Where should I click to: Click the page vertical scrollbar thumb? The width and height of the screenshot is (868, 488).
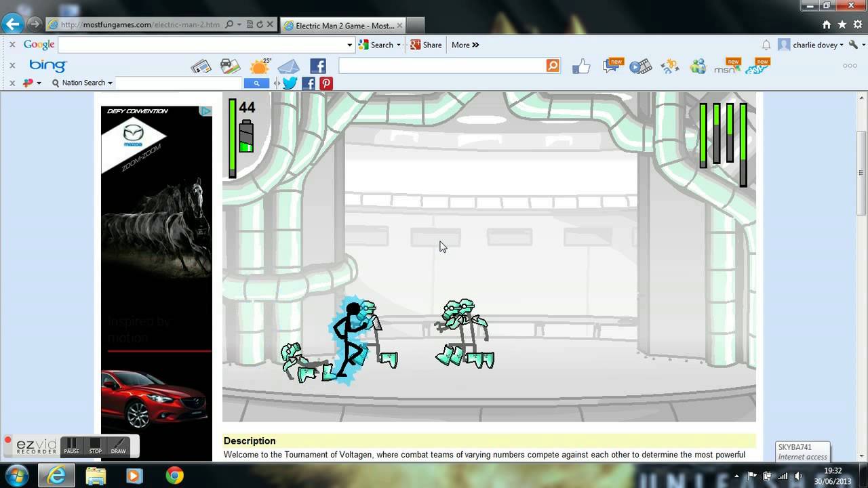click(862, 173)
